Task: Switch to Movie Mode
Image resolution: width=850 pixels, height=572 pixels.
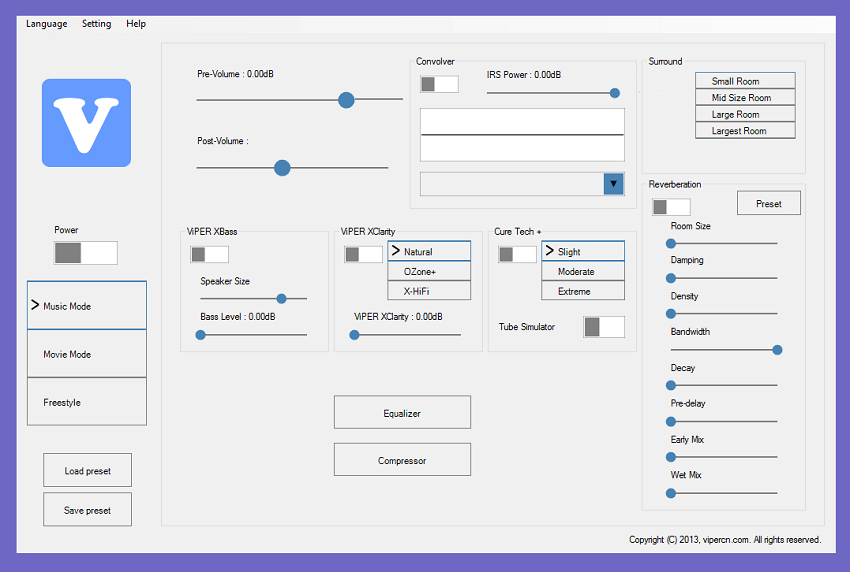Action: click(87, 354)
